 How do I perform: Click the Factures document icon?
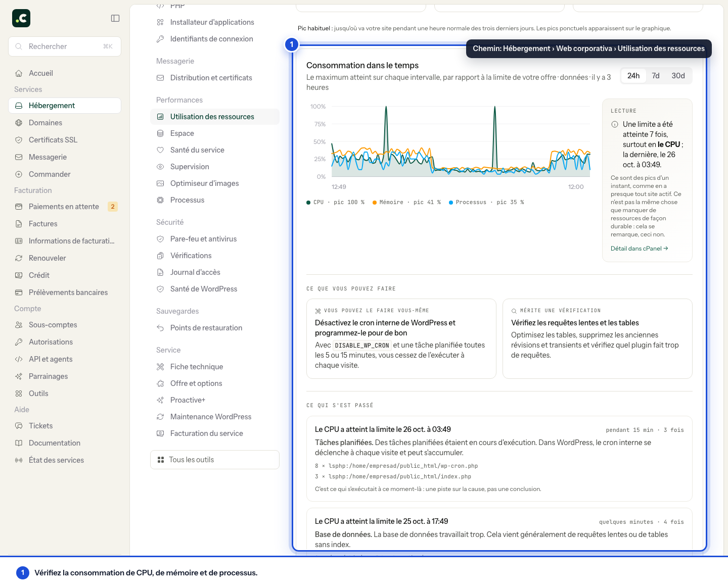(19, 224)
